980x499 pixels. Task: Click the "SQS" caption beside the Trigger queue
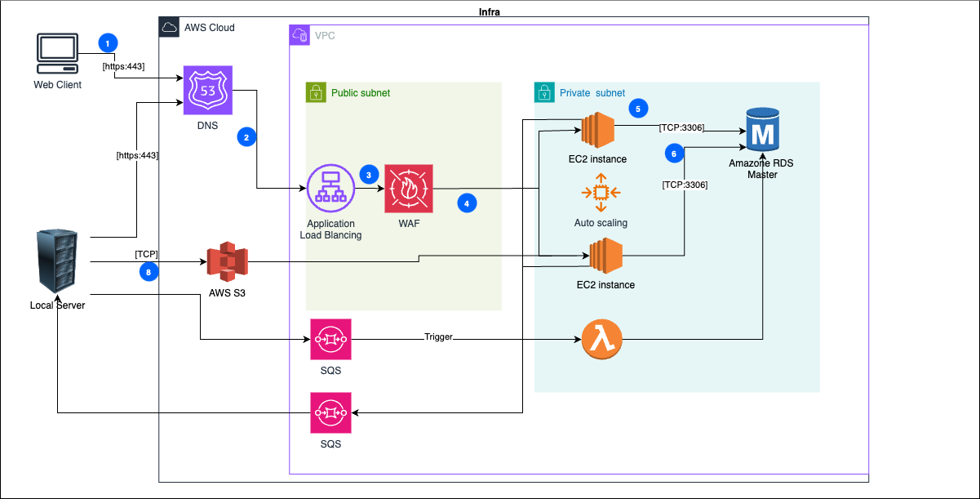330,371
